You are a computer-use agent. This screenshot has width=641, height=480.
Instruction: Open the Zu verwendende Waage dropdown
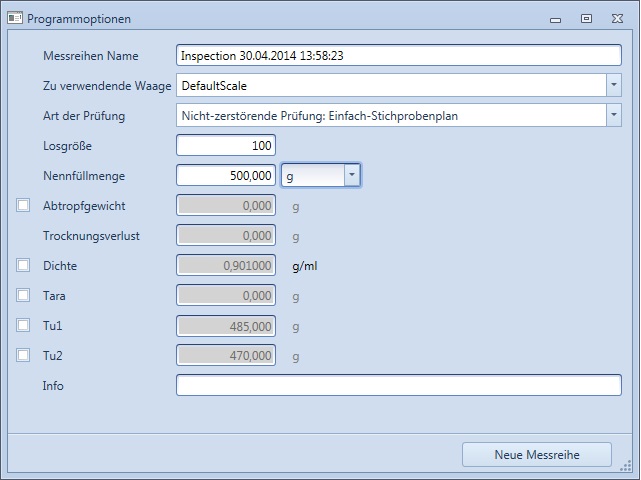613,86
